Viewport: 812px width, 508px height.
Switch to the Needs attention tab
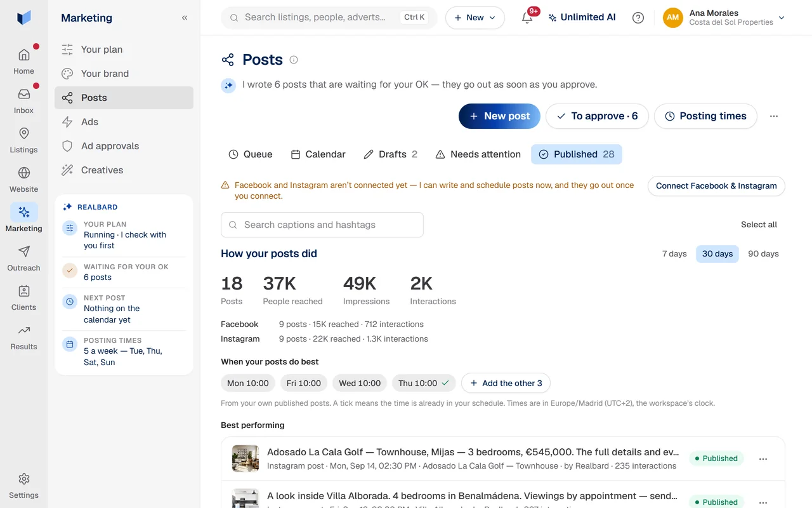pos(478,154)
